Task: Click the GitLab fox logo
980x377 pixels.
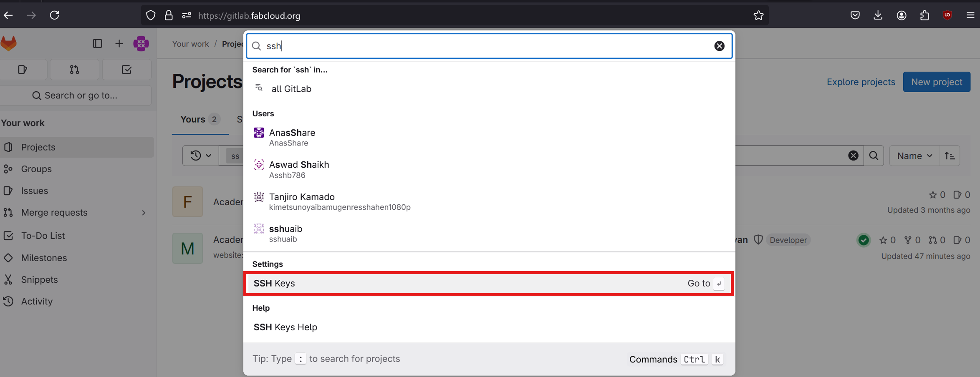Action: (x=9, y=43)
